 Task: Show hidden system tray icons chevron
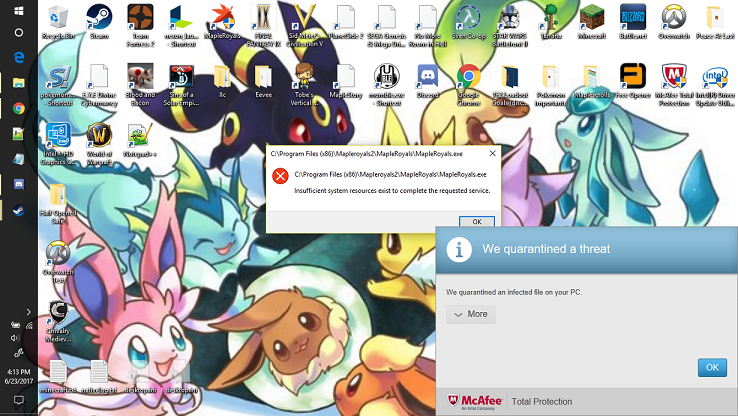coord(28,312)
